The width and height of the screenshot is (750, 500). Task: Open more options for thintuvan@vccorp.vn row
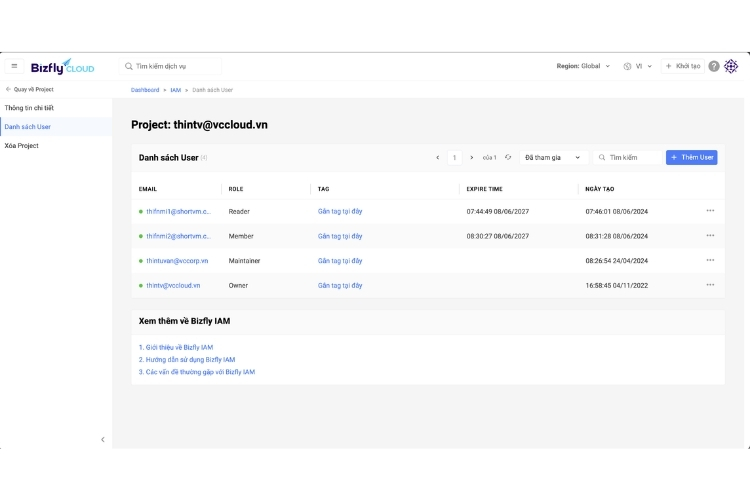(710, 260)
